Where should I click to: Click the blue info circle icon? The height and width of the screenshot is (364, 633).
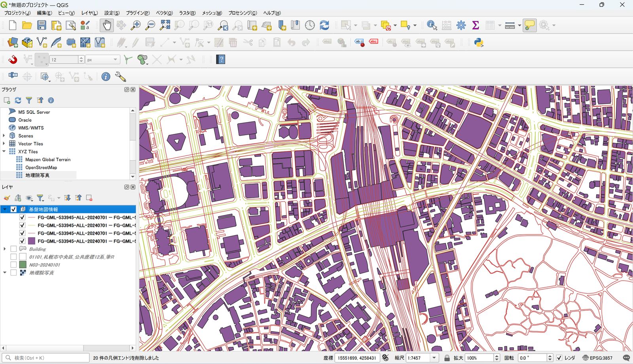106,77
